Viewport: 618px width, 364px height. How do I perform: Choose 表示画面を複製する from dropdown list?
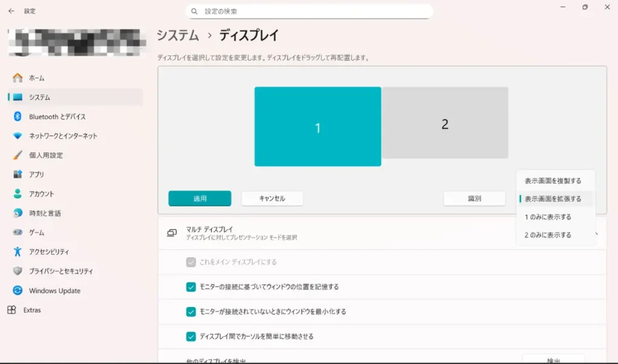tap(553, 180)
